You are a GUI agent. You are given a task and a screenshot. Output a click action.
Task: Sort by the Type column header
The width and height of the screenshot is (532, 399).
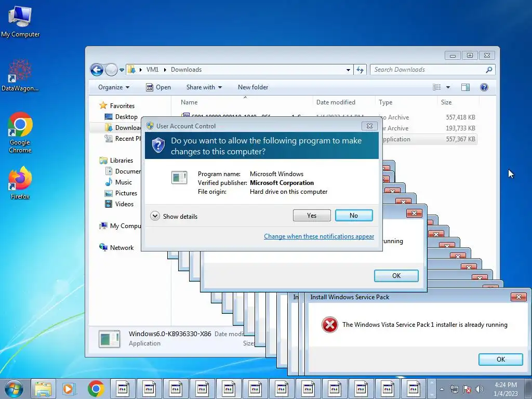(x=385, y=102)
